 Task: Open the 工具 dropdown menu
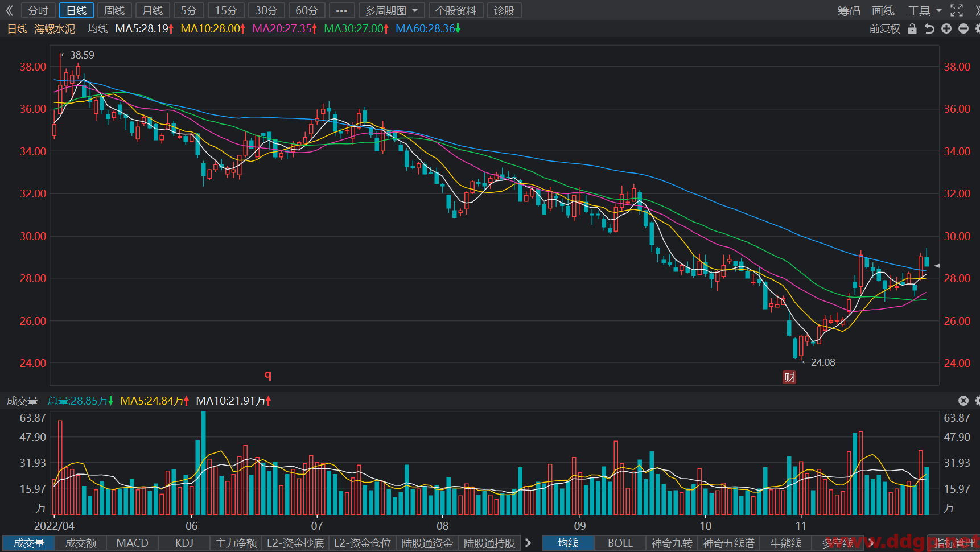(925, 10)
